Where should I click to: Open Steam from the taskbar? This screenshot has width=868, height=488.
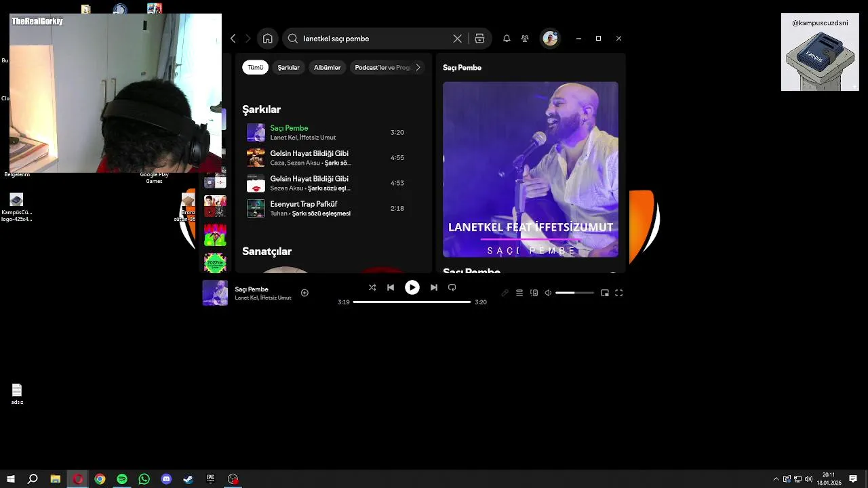pyautogui.click(x=189, y=479)
